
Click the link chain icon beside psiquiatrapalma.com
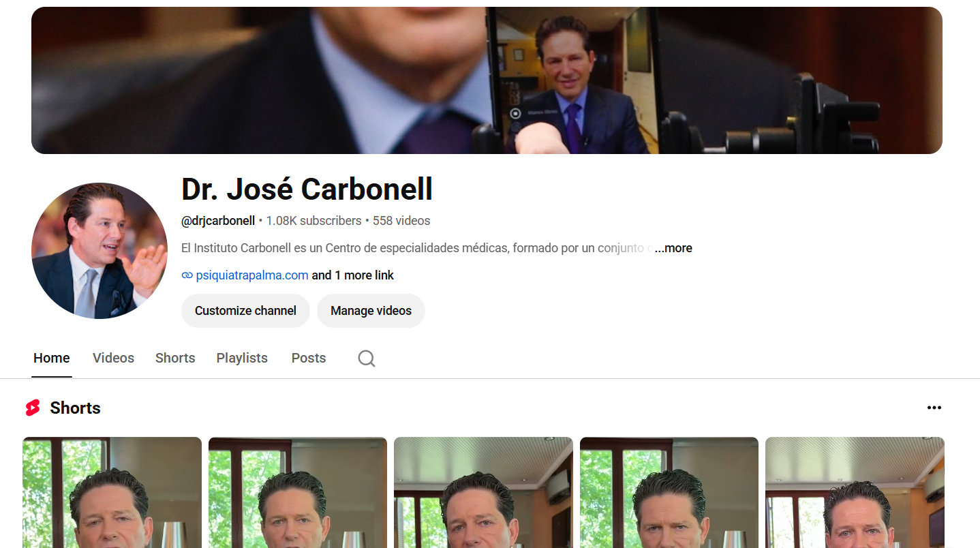[x=187, y=275]
